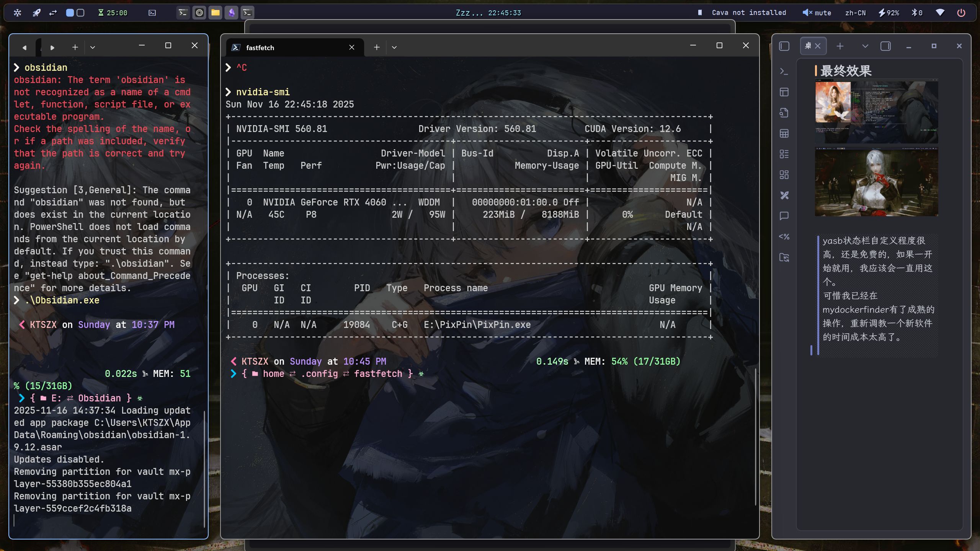
Task: Click the table icon in the Obsidian ribbon
Action: click(x=784, y=134)
